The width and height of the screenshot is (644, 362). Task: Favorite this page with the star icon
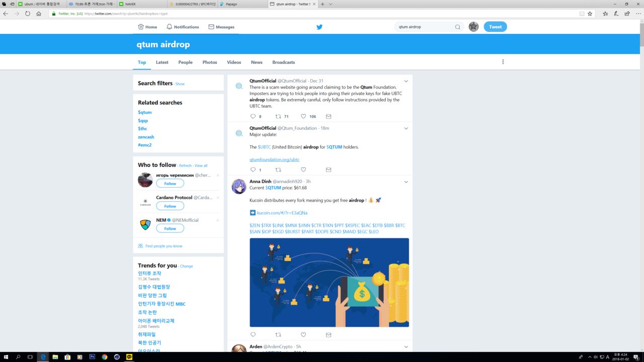click(x=590, y=14)
